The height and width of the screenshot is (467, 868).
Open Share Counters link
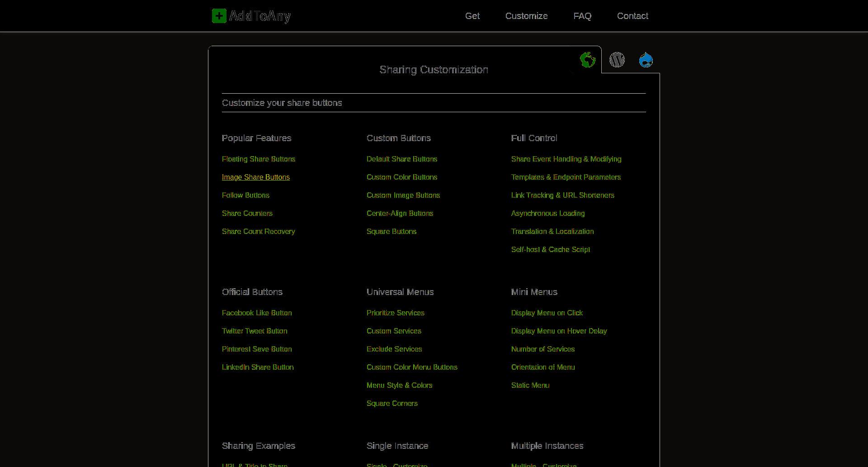click(247, 213)
